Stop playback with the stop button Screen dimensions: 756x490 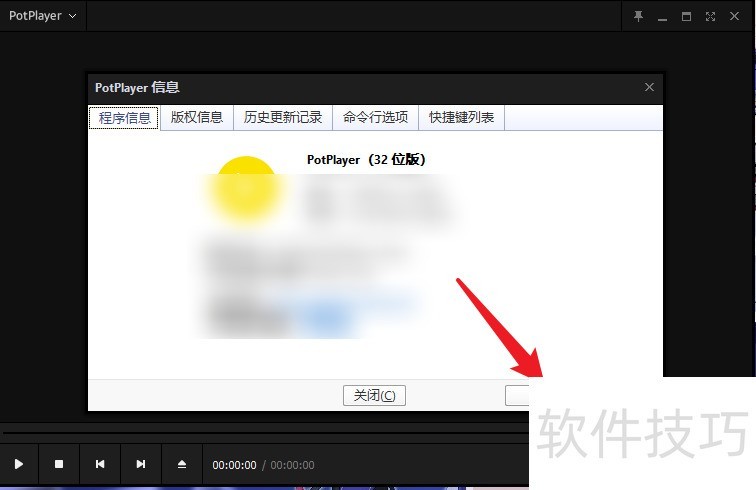(59, 464)
